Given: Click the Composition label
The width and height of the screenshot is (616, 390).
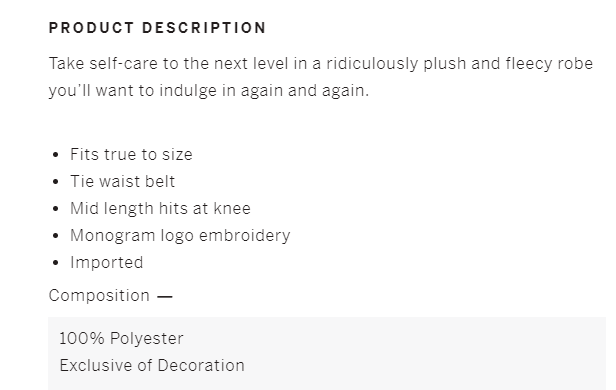Looking at the screenshot, I should [99, 296].
